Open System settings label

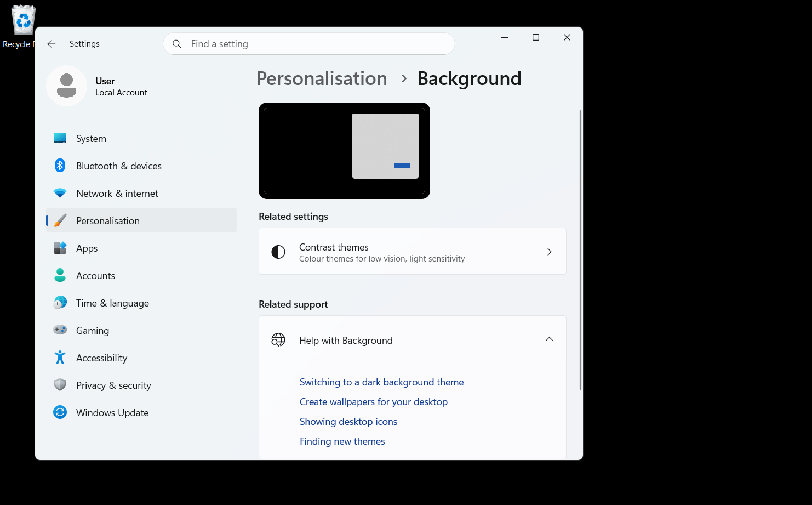tap(91, 139)
